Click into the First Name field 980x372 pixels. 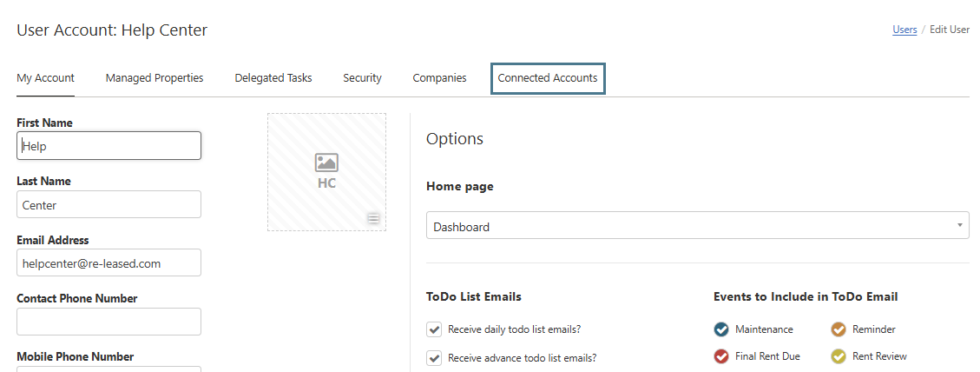pyautogui.click(x=109, y=146)
